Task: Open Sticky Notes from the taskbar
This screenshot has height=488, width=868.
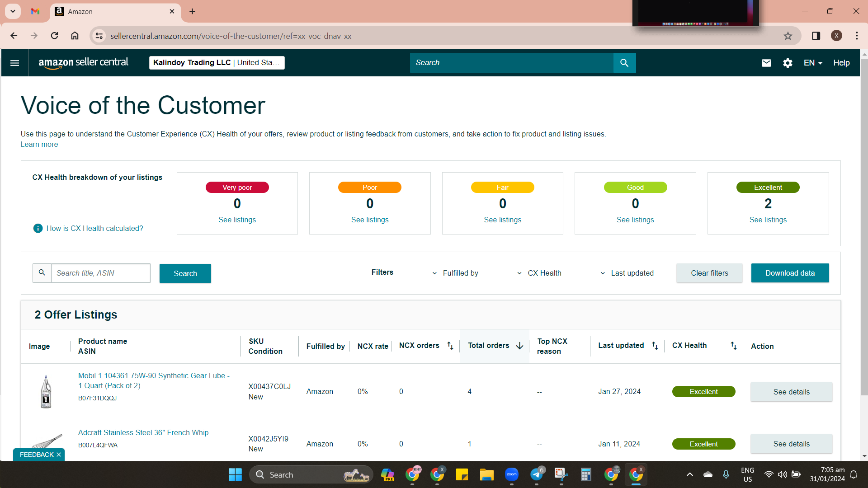Action: click(462, 474)
